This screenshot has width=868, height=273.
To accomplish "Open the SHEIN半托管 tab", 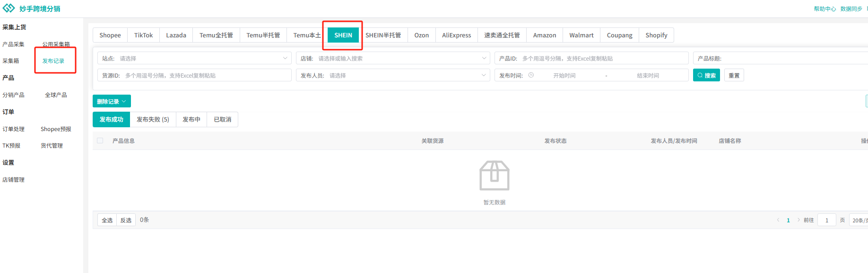I will click(x=383, y=35).
